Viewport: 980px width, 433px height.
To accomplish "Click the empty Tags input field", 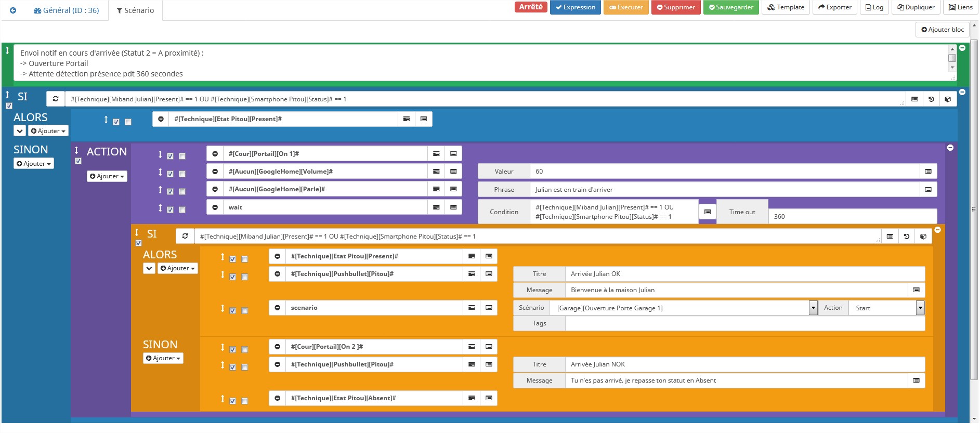I will coord(745,323).
